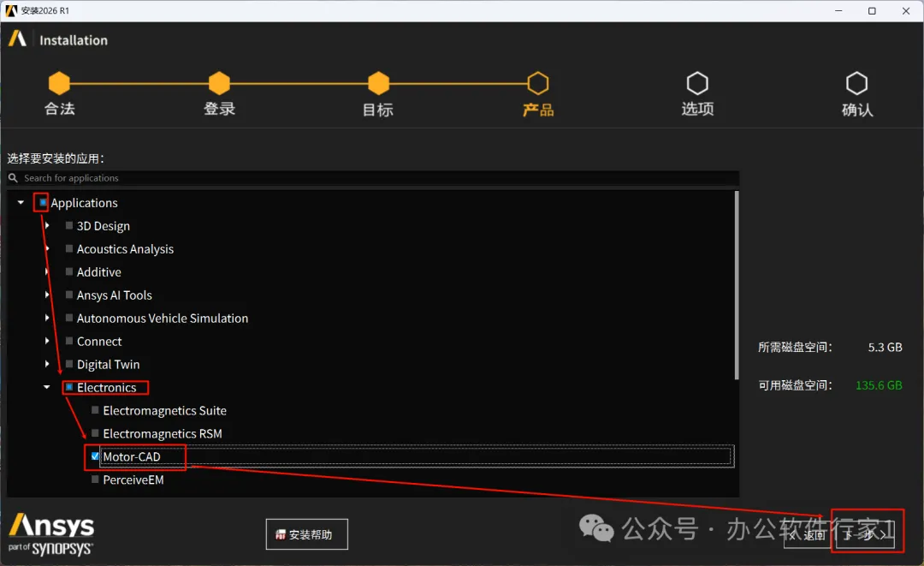Go to the 合法 step label
924x566 pixels.
60,109
